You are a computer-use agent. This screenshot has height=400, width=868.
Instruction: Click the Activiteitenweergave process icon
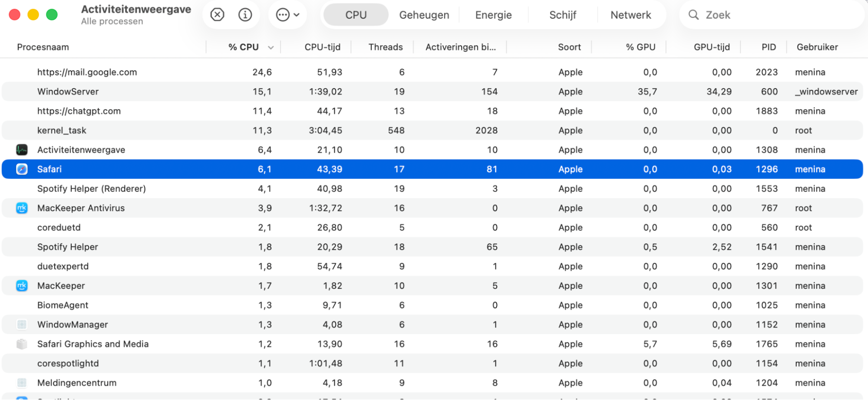tap(21, 150)
